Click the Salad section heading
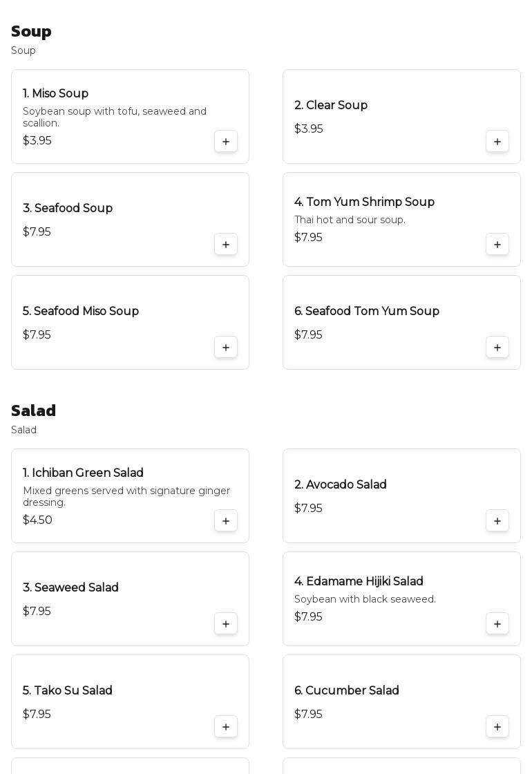 pos(33,410)
